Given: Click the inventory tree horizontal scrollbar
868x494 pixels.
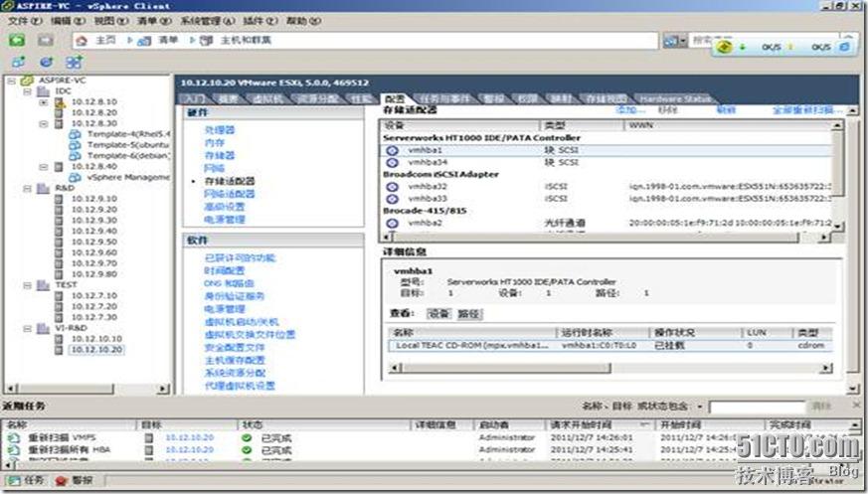Looking at the screenshot, I should point(87,389).
